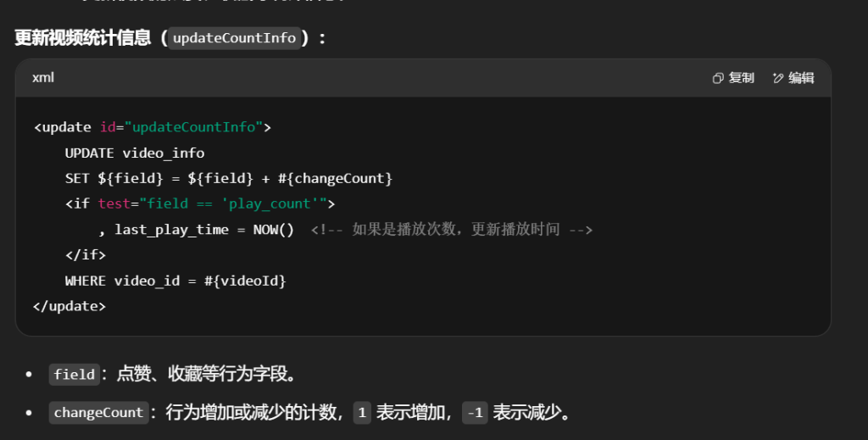Click the if test="field == 'play_count'" line

(199, 203)
